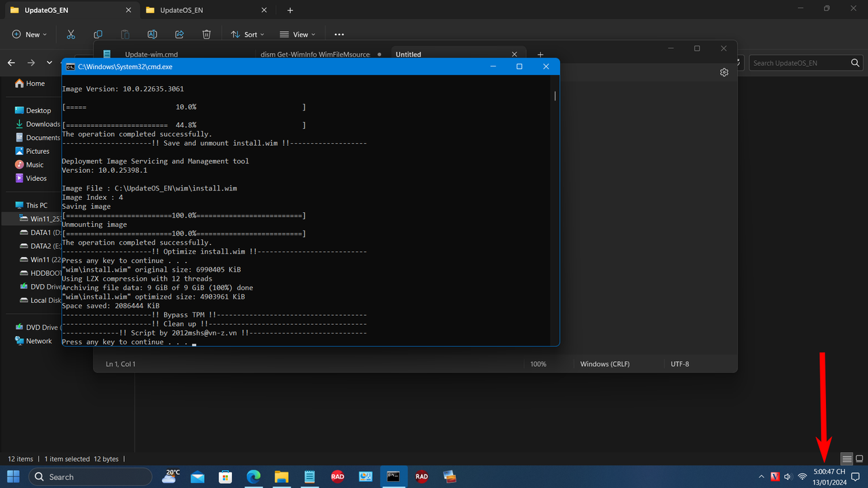Go forward with Explorer's forward arrow

pos(31,62)
